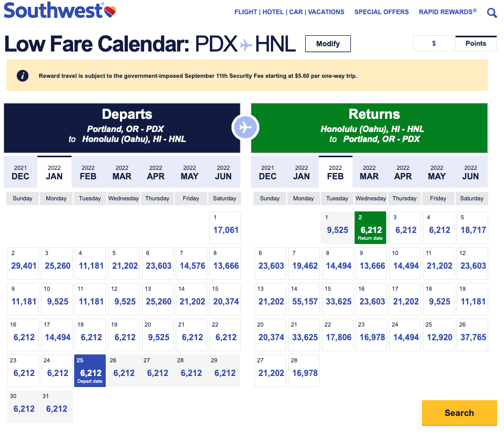This screenshot has width=504, height=437.
Task: Choose February 1 return for 9,525 points
Action: (337, 228)
